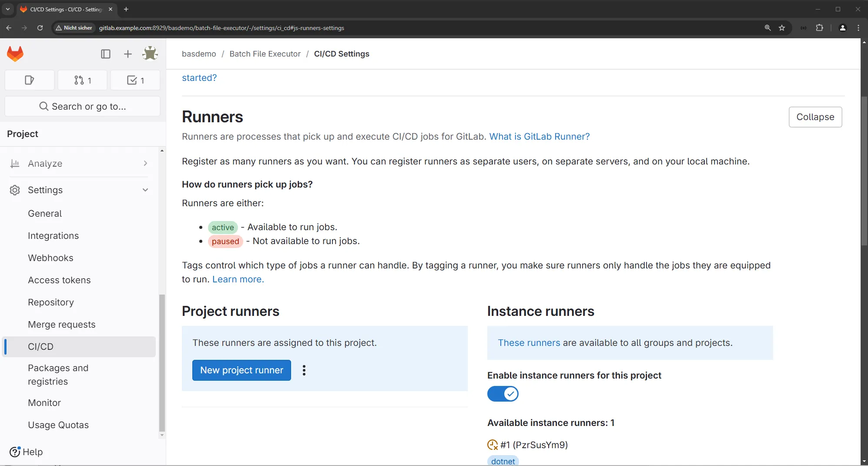Go to basdemo breadcrumb
This screenshot has height=466, width=868.
[199, 54]
